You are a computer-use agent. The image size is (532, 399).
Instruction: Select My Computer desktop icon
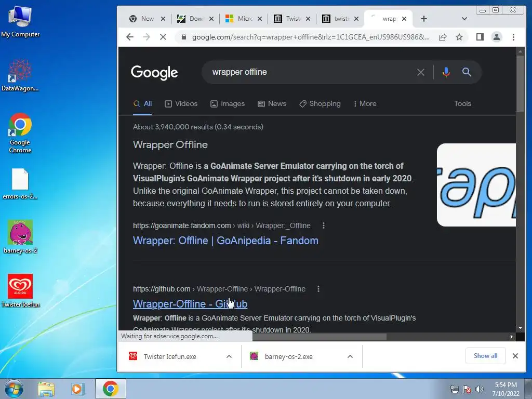tap(20, 22)
